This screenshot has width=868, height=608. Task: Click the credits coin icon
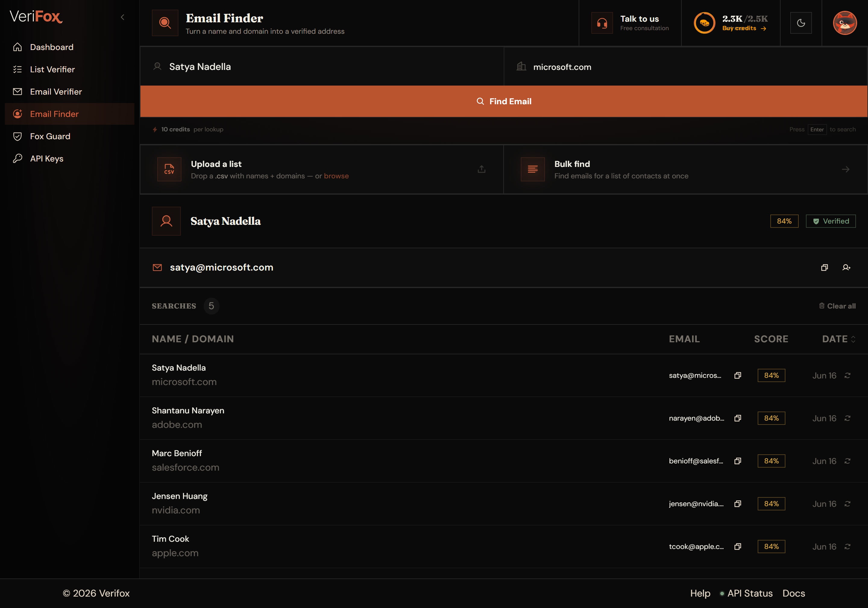(x=704, y=23)
